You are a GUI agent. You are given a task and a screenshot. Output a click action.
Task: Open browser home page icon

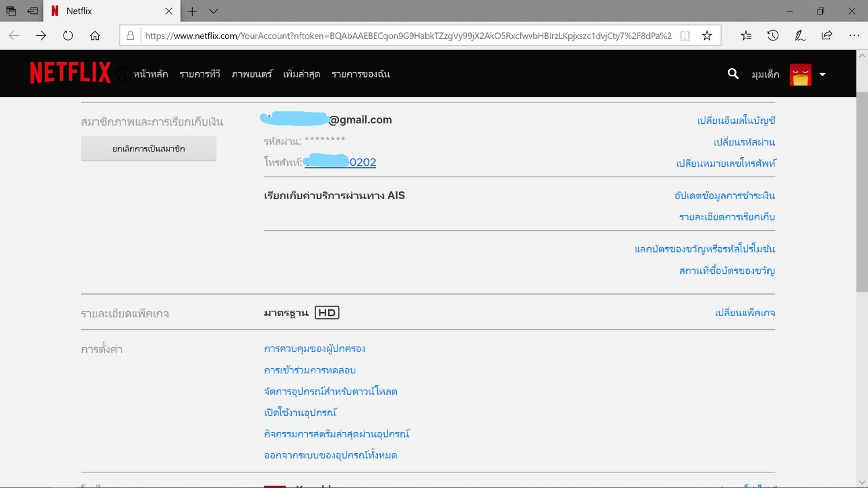tap(95, 35)
